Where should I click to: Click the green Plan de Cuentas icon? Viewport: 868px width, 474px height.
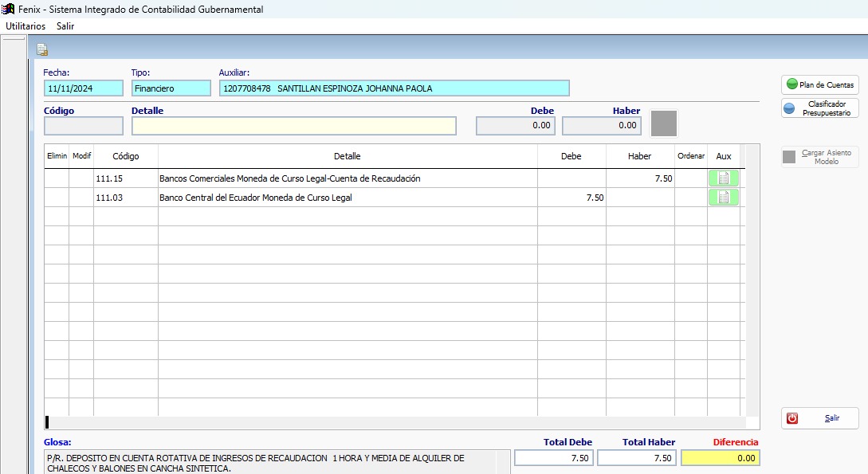pyautogui.click(x=791, y=84)
